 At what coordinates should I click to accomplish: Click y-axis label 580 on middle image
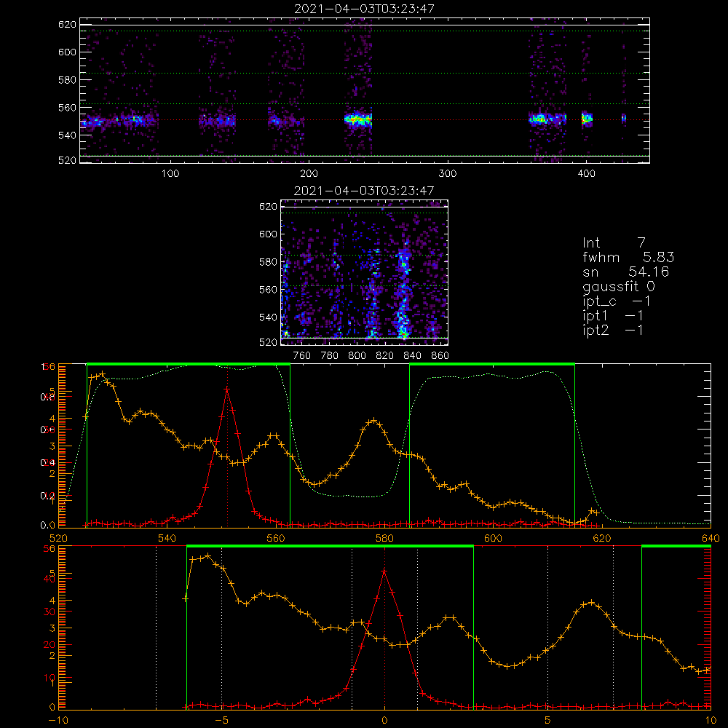pyautogui.click(x=268, y=262)
